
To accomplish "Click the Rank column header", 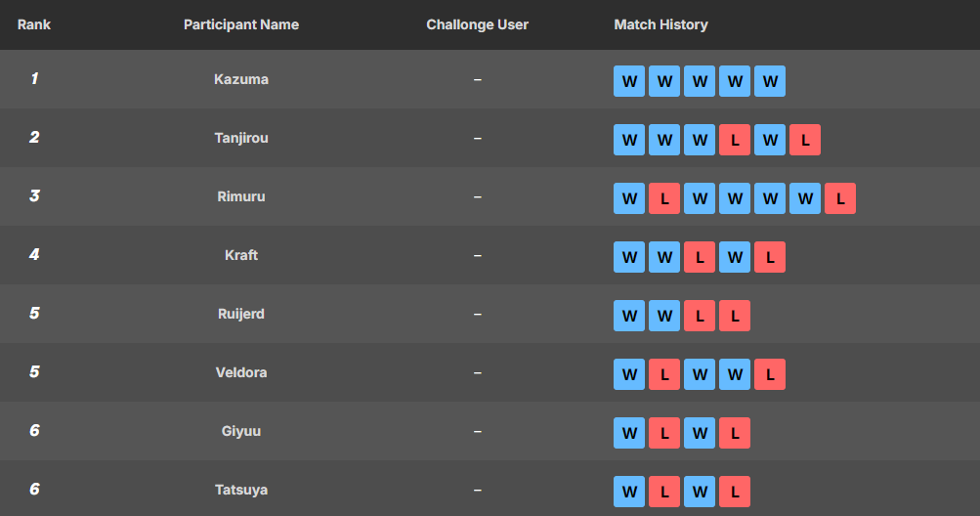I will [34, 24].
